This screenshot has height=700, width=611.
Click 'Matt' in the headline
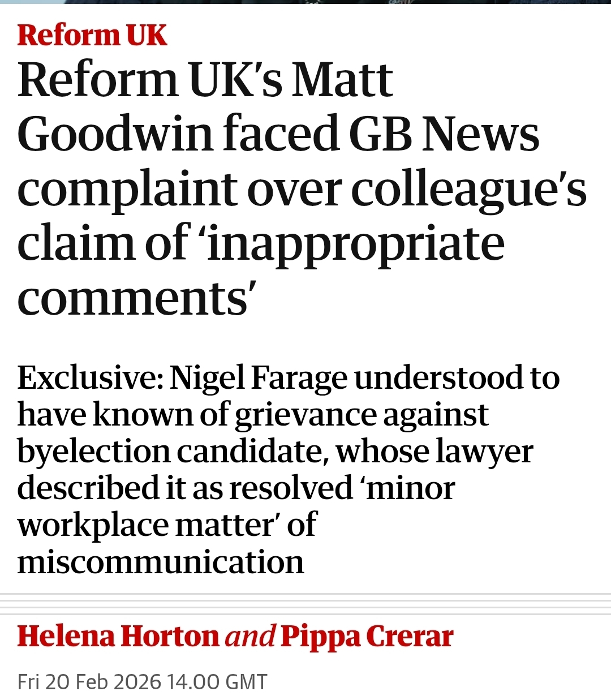pos(342,80)
